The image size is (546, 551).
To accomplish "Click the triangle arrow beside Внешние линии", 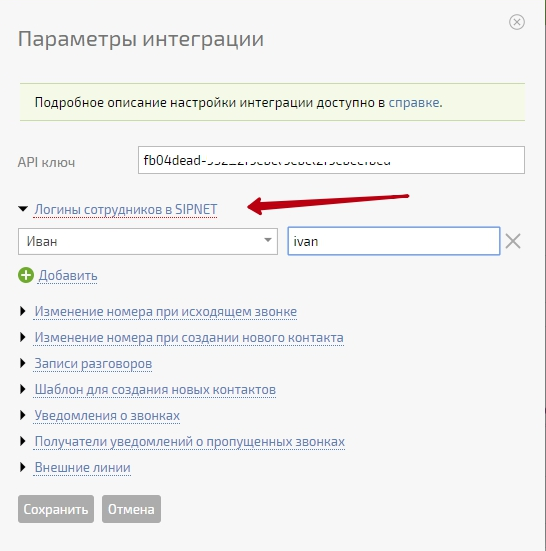I will click(x=23, y=467).
